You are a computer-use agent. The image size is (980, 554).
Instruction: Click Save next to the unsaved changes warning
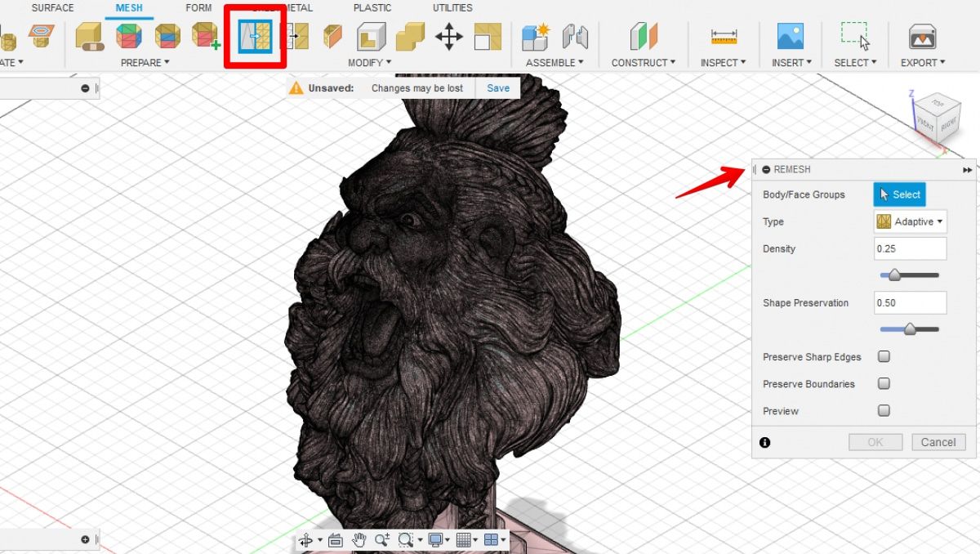coord(497,87)
